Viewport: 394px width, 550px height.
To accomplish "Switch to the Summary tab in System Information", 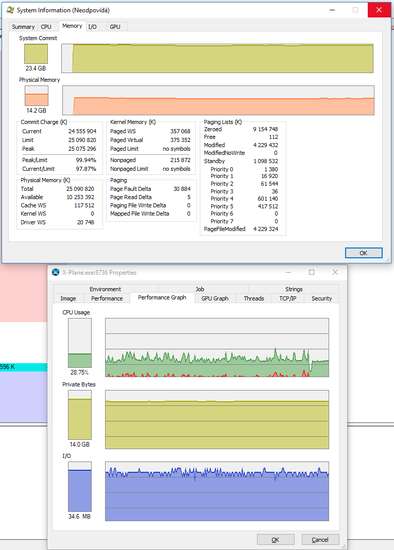I will pyautogui.click(x=23, y=27).
